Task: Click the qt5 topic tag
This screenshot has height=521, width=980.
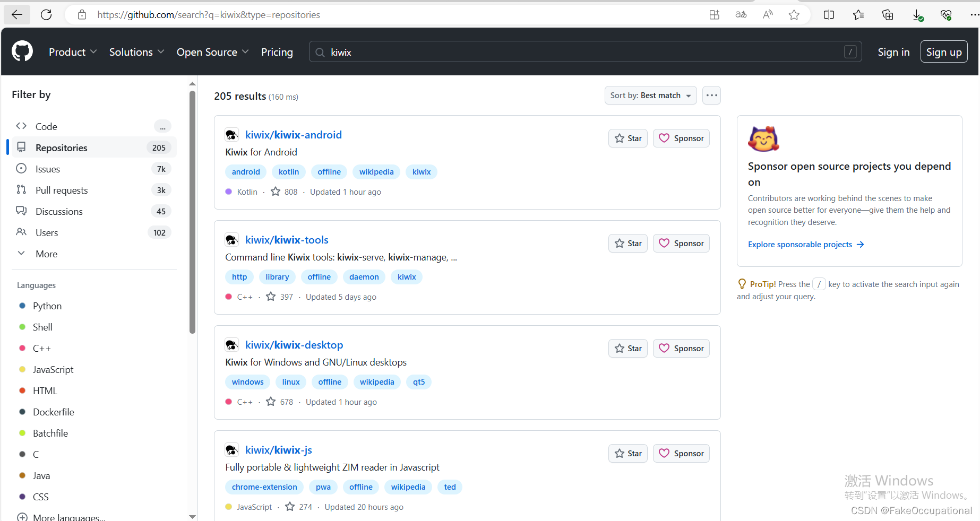Action: [419, 382]
